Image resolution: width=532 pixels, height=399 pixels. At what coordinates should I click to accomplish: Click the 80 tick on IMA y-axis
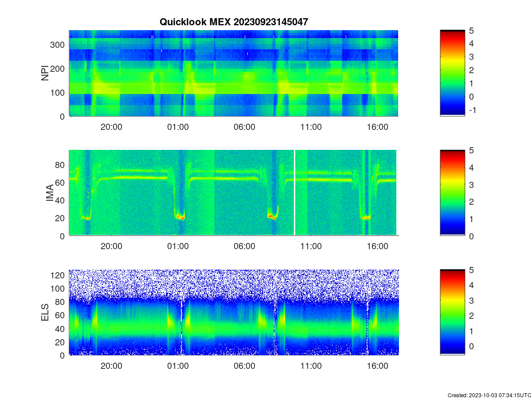pyautogui.click(x=61, y=165)
